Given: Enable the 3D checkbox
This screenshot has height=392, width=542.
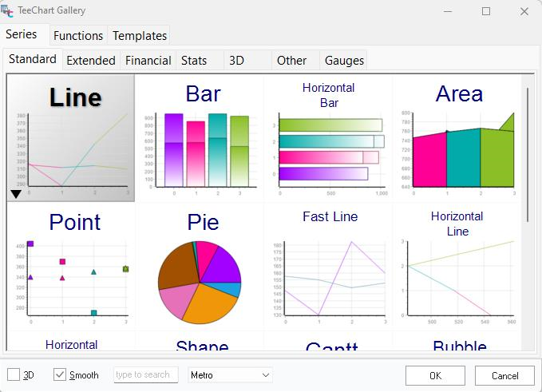Looking at the screenshot, I should 14,374.
